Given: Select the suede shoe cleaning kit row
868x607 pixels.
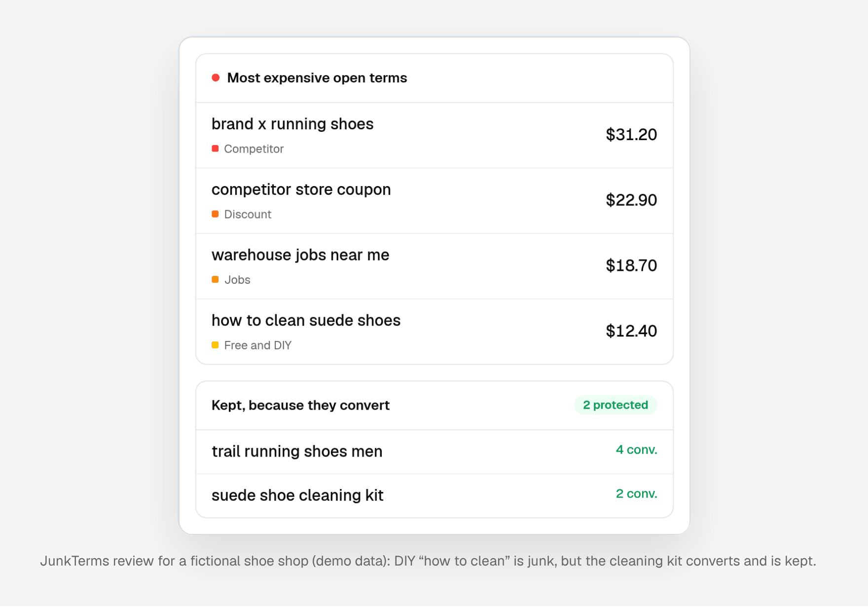Looking at the screenshot, I should coord(434,496).
